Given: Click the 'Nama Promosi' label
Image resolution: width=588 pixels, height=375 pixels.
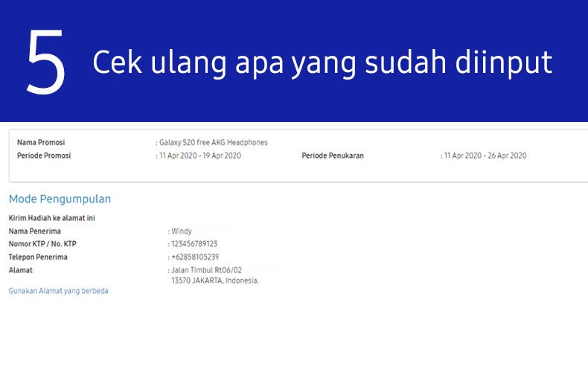Looking at the screenshot, I should pos(41,143).
